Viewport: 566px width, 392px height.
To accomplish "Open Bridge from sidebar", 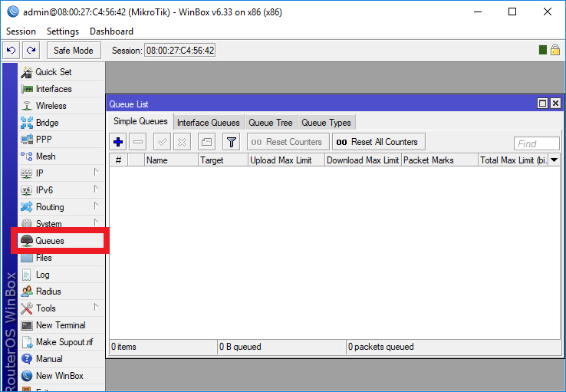I will 61,123.
